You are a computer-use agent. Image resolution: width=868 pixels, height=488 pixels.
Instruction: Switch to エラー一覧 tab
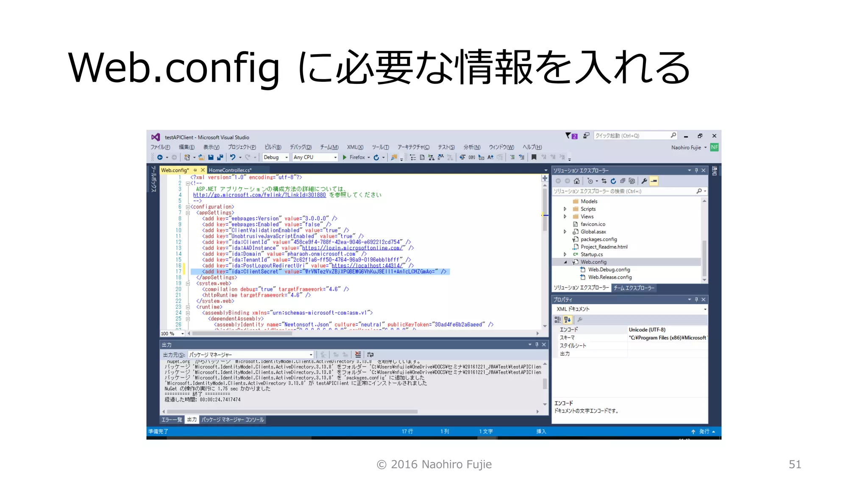coord(172,420)
